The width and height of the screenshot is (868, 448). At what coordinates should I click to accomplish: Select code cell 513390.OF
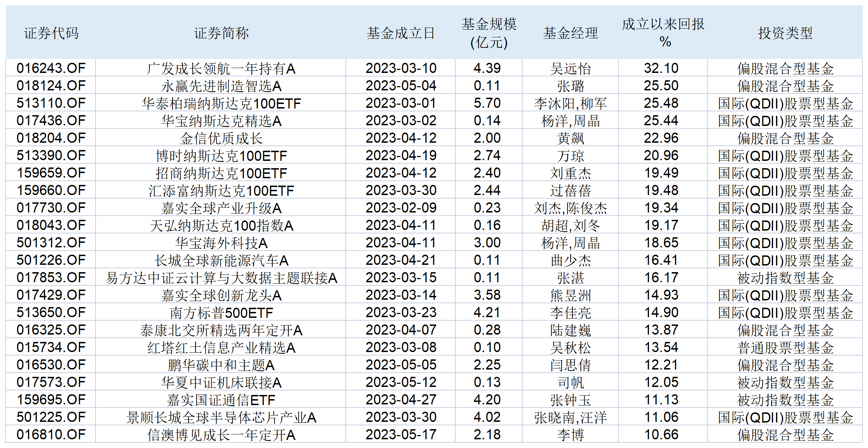pyautogui.click(x=51, y=156)
